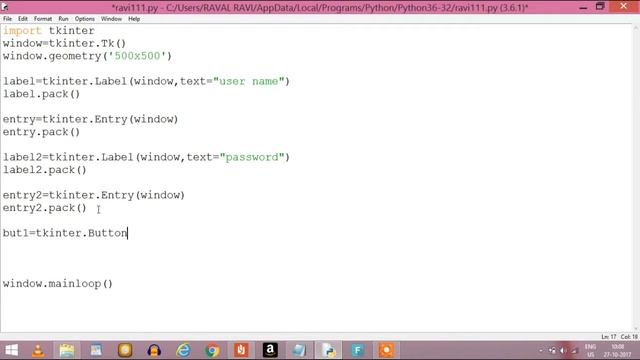This screenshot has width=640, height=360.
Task: Open the Help menu
Action: [134, 19]
